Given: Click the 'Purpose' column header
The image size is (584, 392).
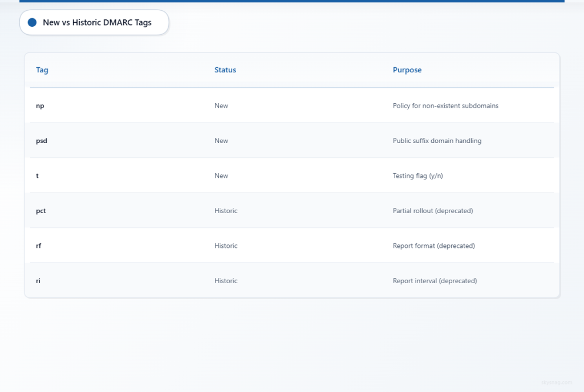Looking at the screenshot, I should 407,70.
